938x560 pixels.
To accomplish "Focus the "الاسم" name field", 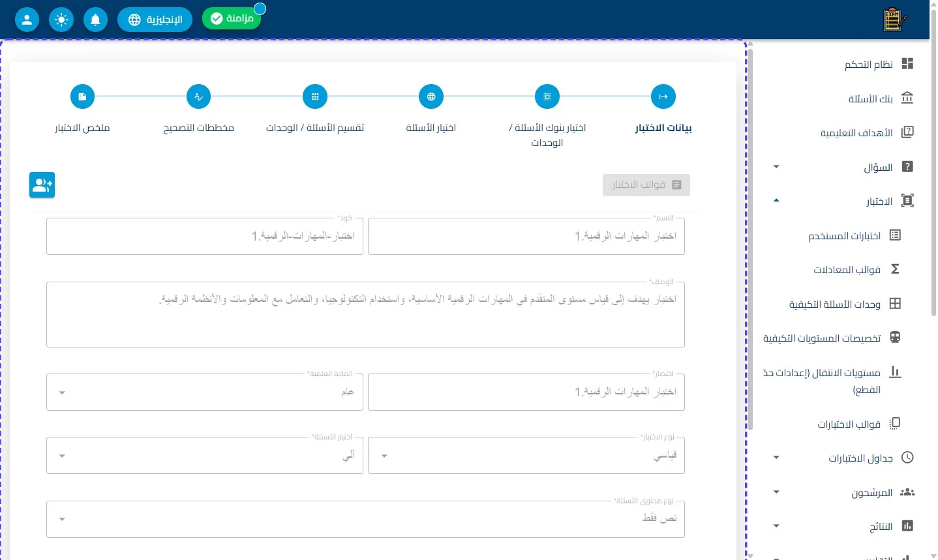I will coord(526,236).
